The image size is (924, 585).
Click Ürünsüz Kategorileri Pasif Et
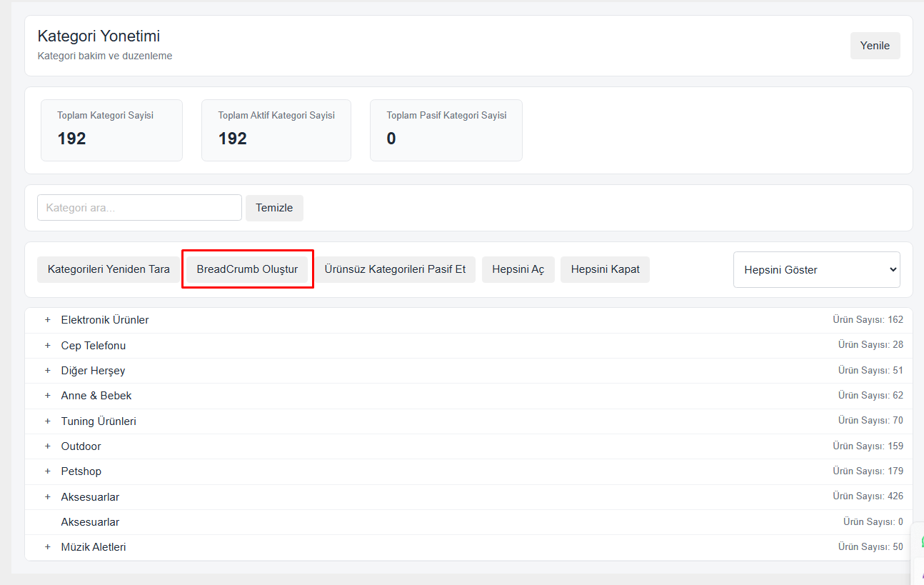coord(395,269)
